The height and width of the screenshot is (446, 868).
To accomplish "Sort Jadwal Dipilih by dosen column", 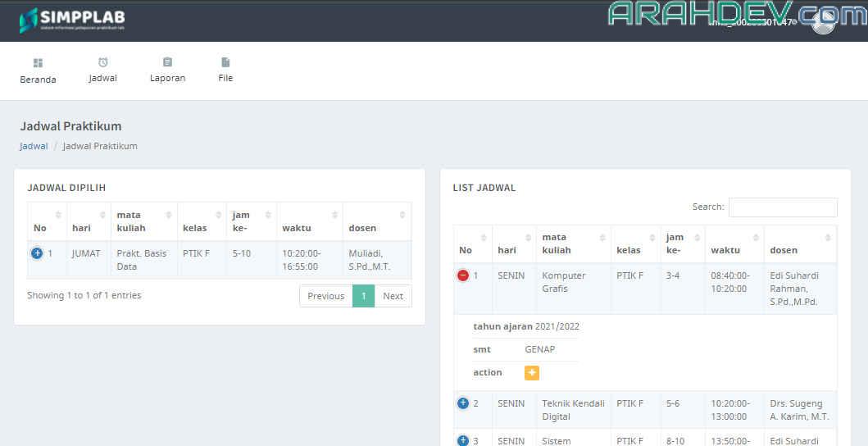I will click(376, 221).
